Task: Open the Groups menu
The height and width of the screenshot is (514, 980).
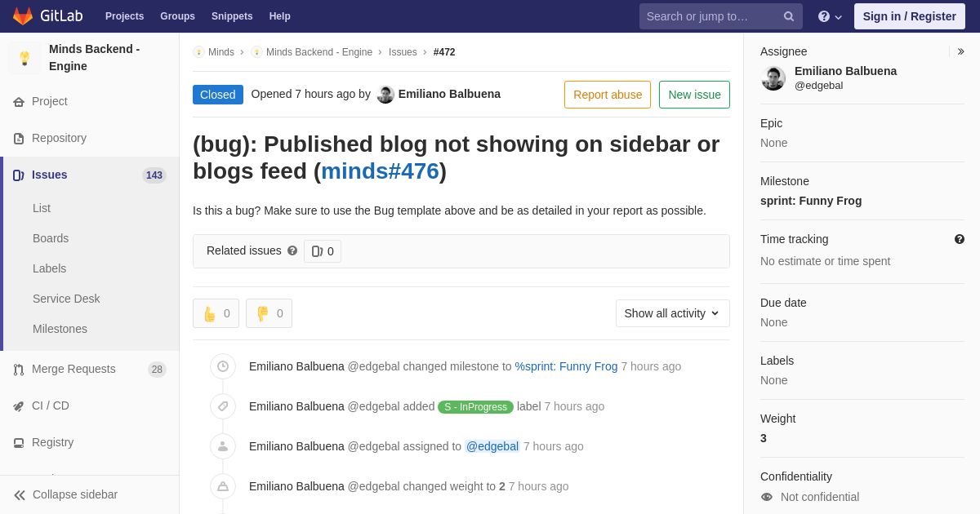Action: [x=177, y=16]
